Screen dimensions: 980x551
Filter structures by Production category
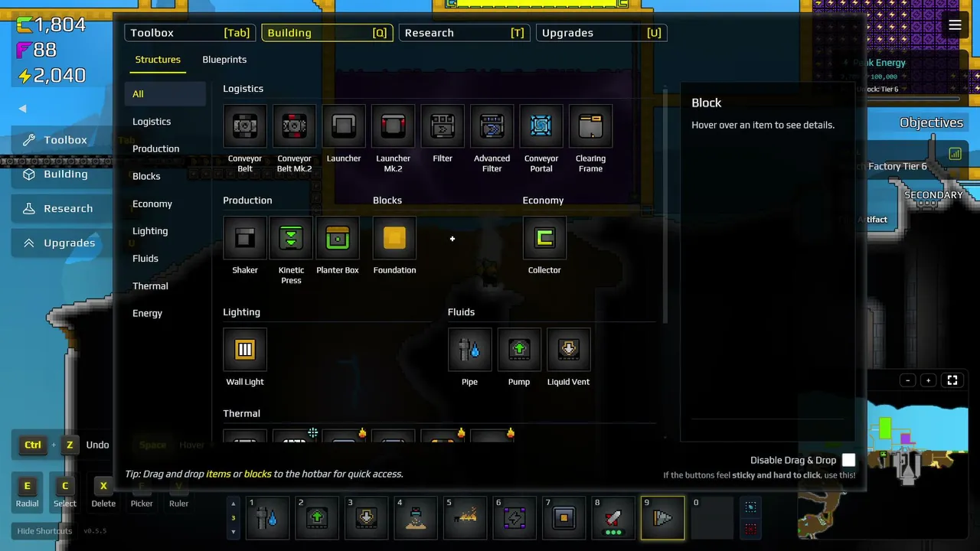pos(165,148)
